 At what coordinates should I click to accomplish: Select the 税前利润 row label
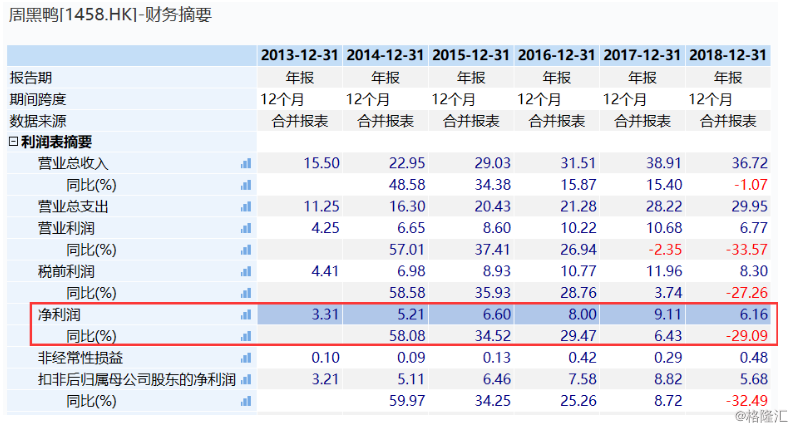tap(66, 271)
